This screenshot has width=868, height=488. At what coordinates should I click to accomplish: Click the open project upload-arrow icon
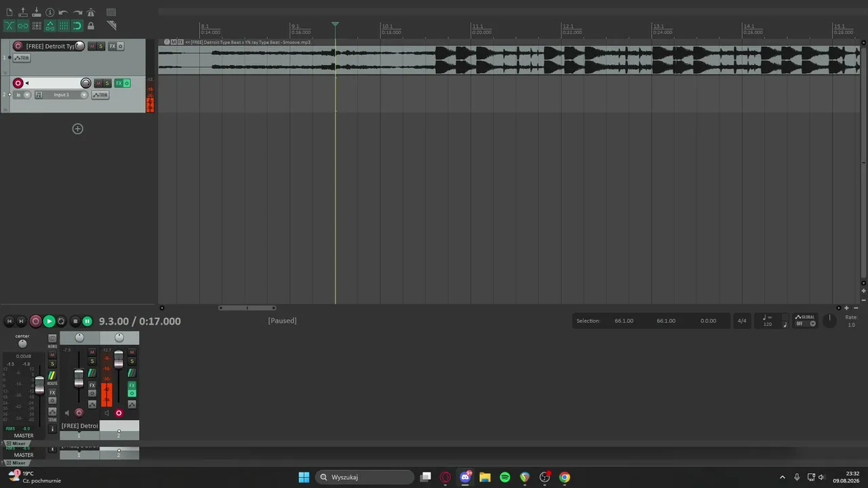[x=23, y=12]
